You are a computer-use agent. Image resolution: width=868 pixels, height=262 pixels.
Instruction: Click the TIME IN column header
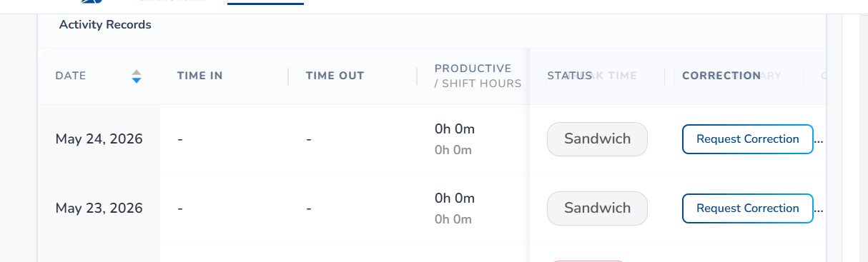(x=200, y=76)
